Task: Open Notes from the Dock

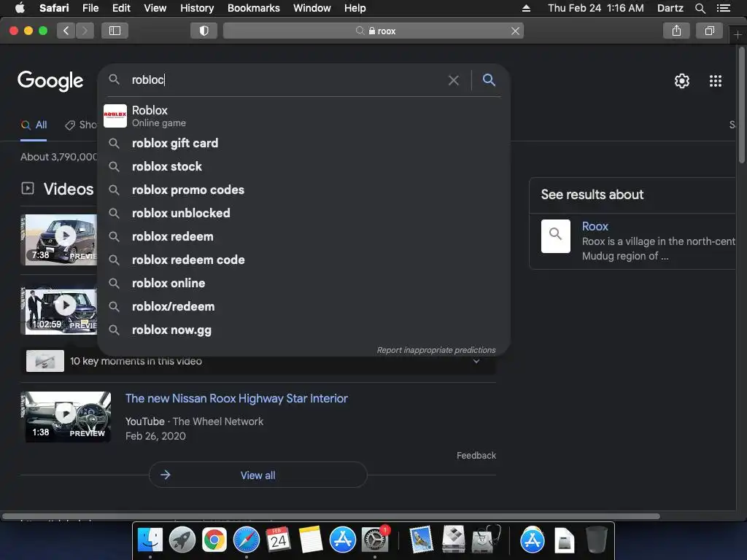Action: tap(311, 540)
